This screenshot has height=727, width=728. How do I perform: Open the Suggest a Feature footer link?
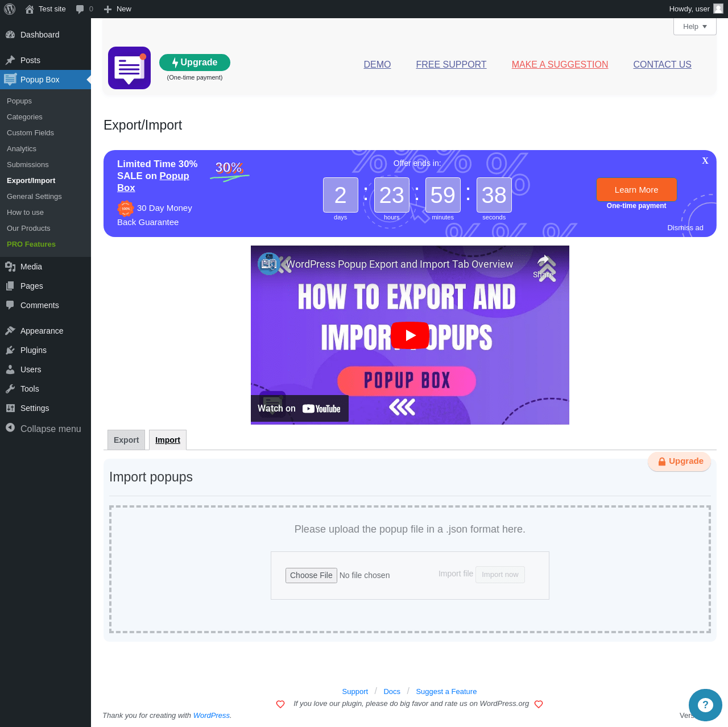point(446,692)
